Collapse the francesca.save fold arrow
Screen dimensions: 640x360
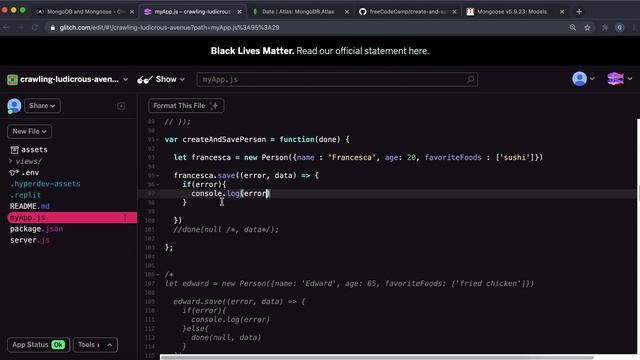coord(158,176)
